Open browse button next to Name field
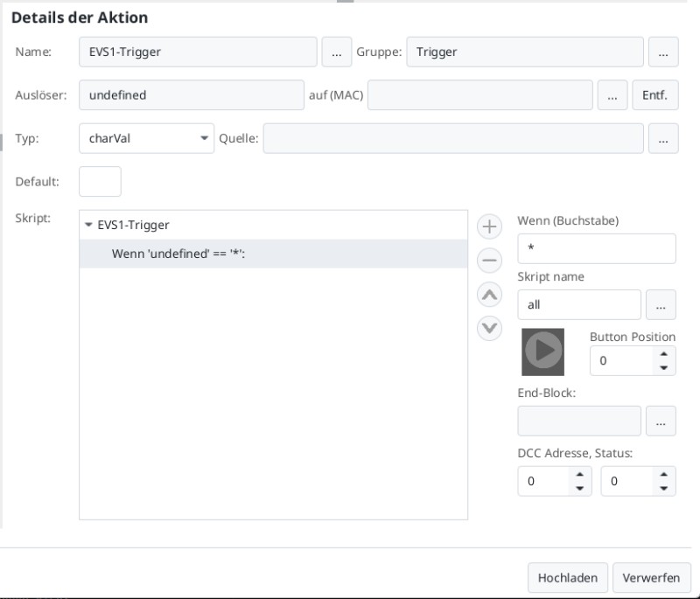 [337, 52]
